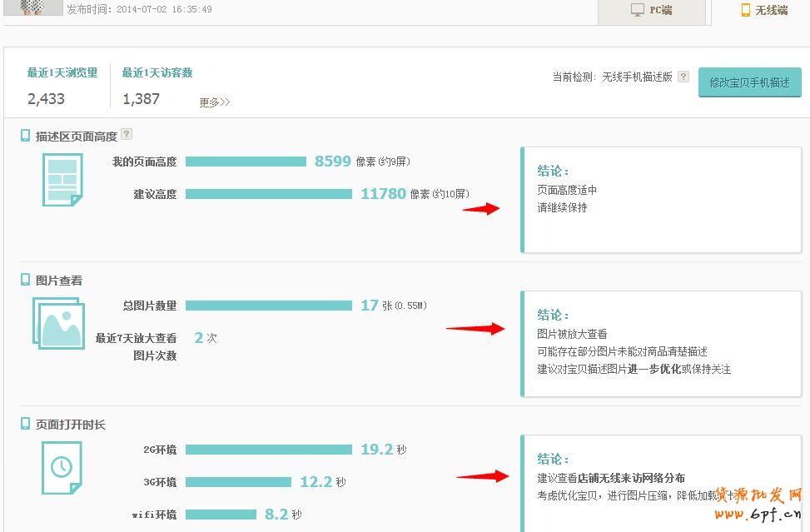Switch to the PC端 tab

(653, 11)
